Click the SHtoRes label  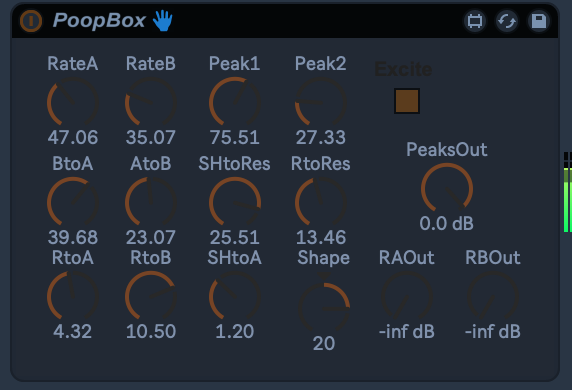coord(235,163)
